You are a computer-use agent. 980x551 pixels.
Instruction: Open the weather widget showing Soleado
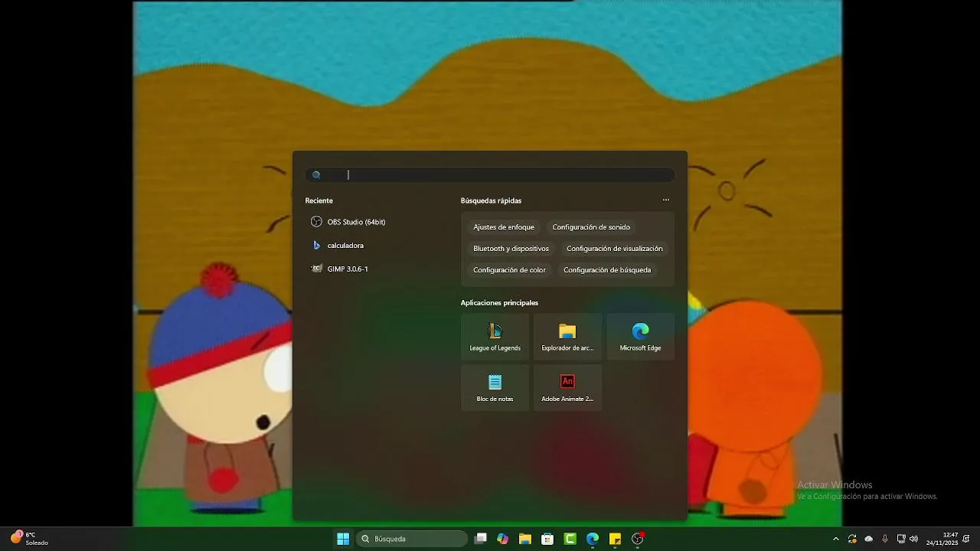click(29, 539)
